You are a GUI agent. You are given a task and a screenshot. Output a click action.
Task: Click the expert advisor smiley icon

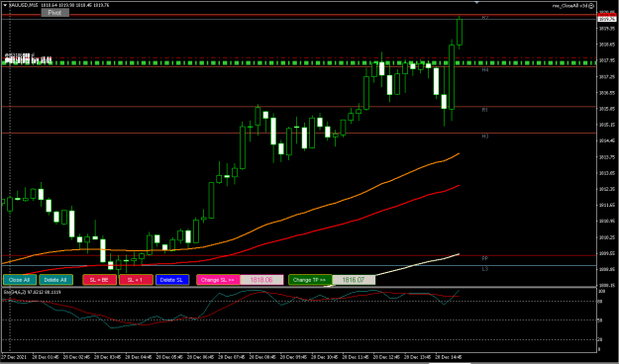tap(591, 6)
